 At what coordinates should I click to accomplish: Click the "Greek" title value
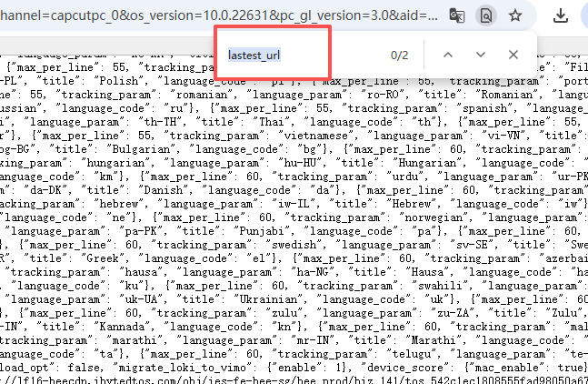click(x=103, y=258)
